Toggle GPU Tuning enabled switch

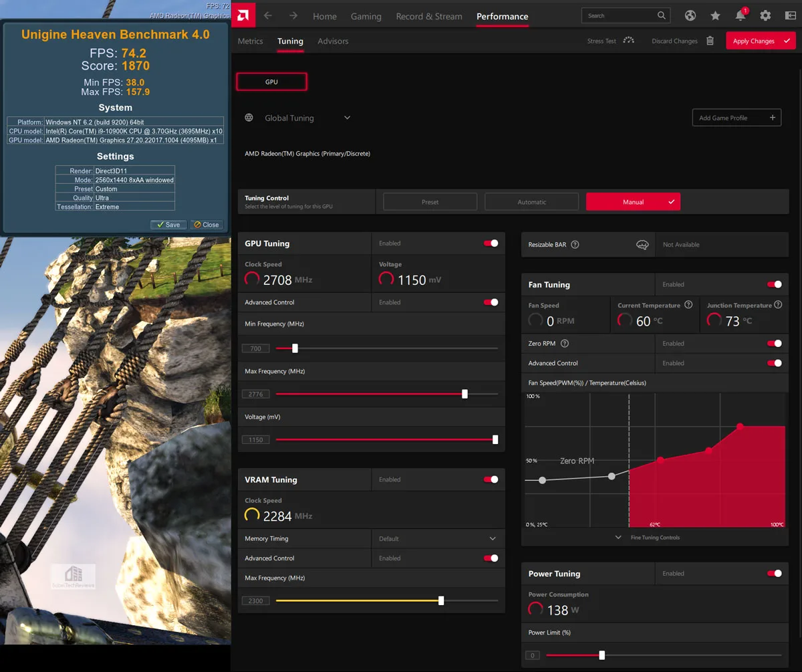[x=491, y=243]
